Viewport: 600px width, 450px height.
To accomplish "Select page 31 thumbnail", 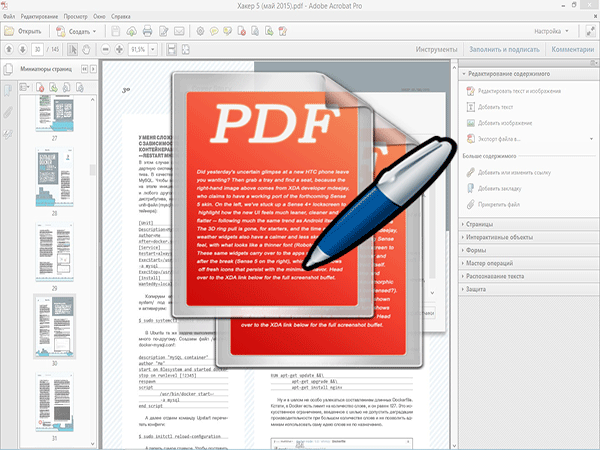I will tap(54, 403).
